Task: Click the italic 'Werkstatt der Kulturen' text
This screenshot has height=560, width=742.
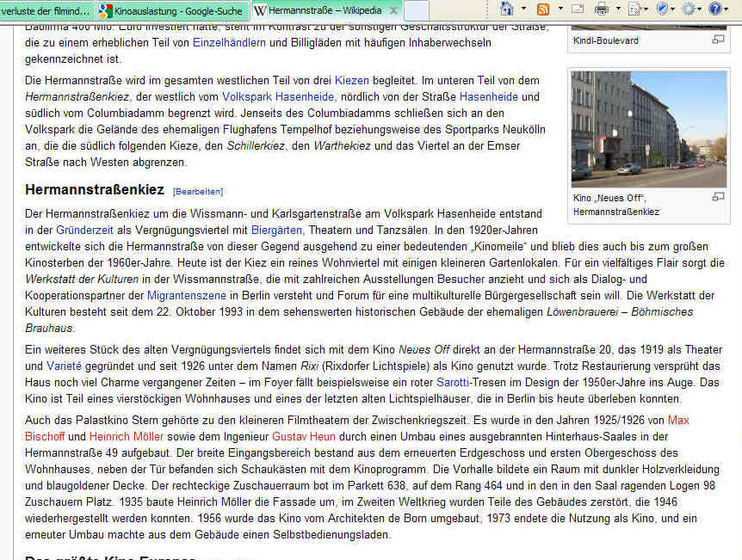Action: (x=82, y=279)
